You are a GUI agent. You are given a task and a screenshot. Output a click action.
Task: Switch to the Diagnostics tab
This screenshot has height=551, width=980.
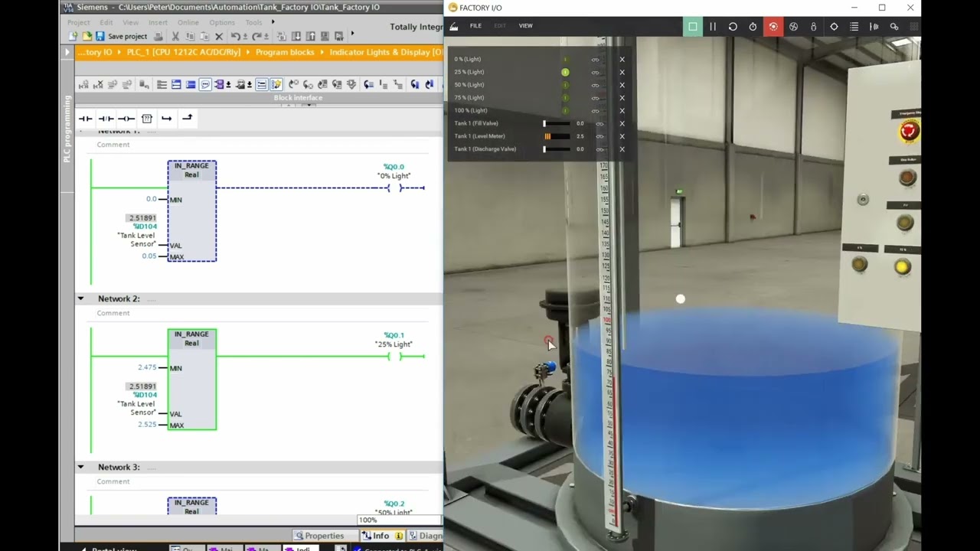pyautogui.click(x=426, y=536)
